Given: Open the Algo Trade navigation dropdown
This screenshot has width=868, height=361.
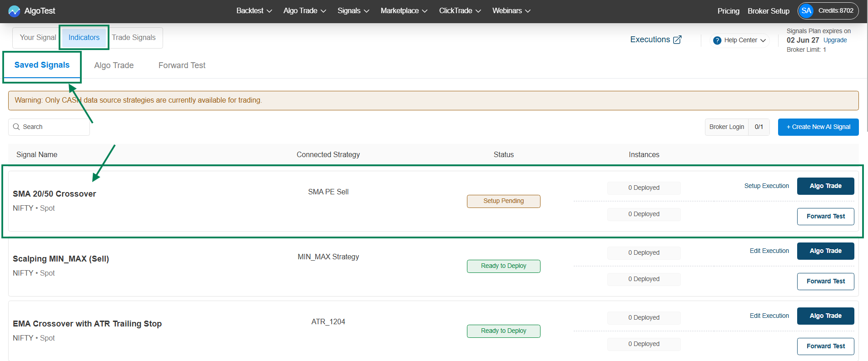Looking at the screenshot, I should pos(304,11).
